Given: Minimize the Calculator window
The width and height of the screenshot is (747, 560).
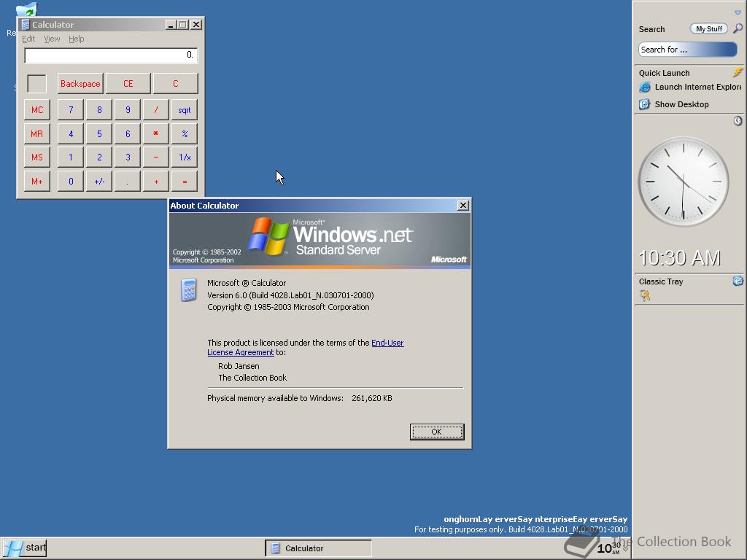Looking at the screenshot, I should point(171,25).
